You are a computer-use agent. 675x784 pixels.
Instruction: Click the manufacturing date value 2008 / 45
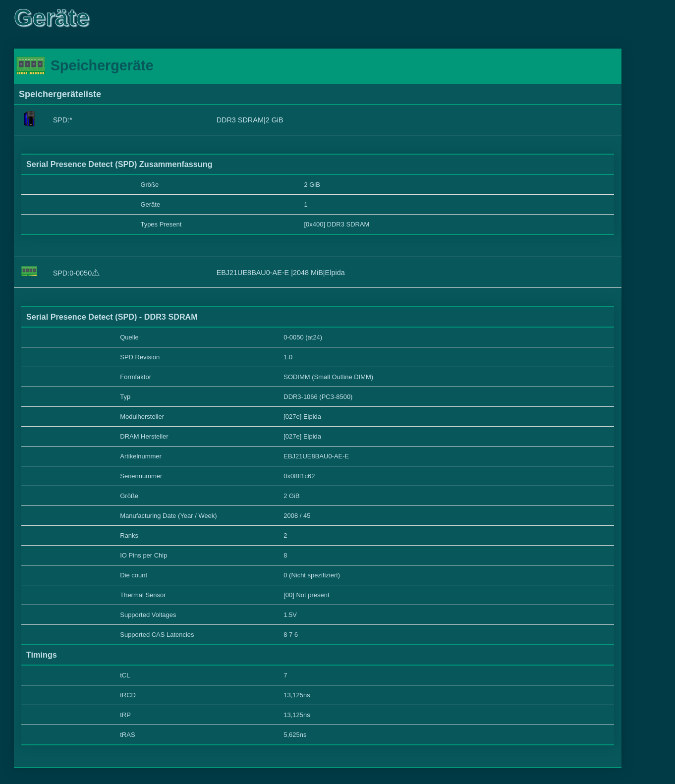297,516
